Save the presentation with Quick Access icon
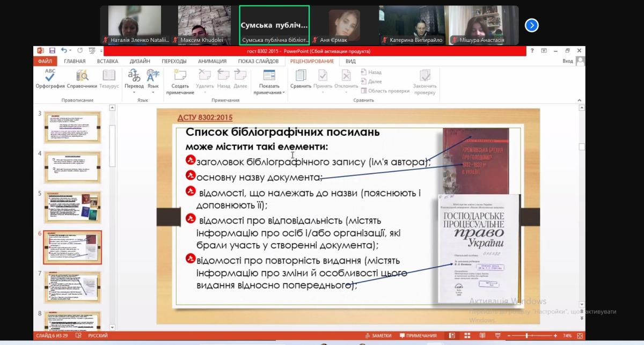 tap(52, 51)
